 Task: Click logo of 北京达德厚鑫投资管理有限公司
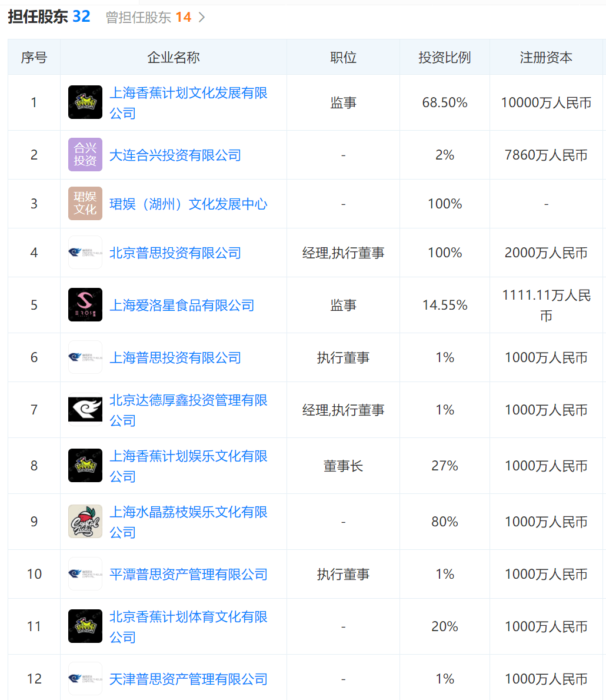[x=85, y=410]
